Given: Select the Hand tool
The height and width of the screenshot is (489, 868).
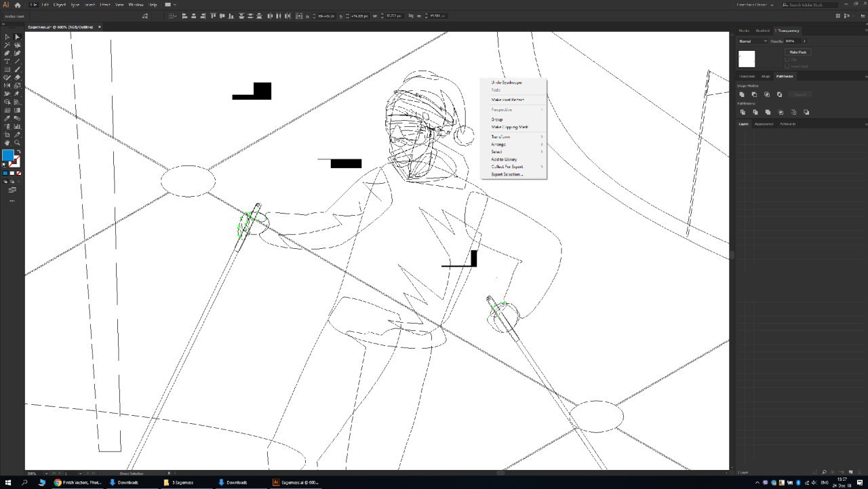Looking at the screenshot, I should coord(7,142).
